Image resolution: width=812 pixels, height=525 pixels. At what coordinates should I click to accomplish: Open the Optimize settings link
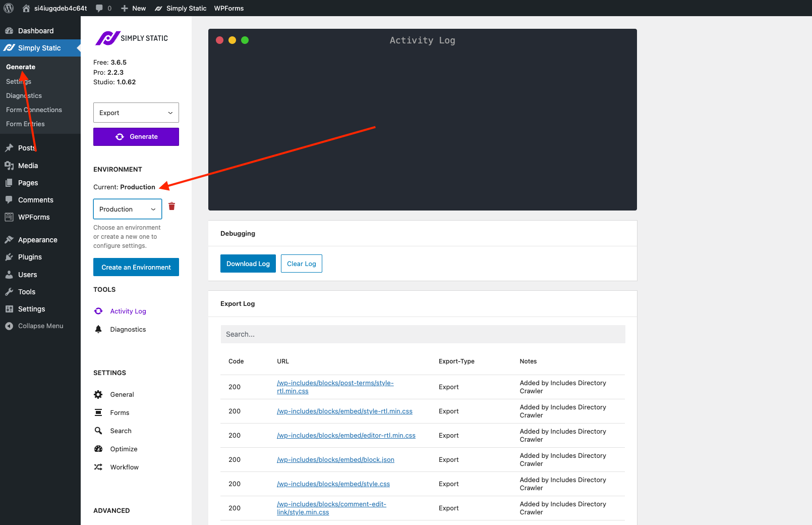click(x=124, y=449)
